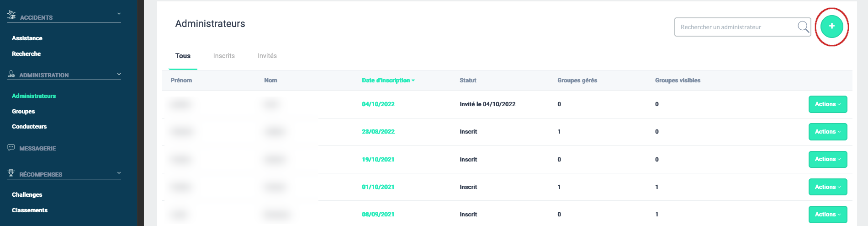Click the search magnifier icon
The width and height of the screenshot is (868, 226).
(803, 27)
